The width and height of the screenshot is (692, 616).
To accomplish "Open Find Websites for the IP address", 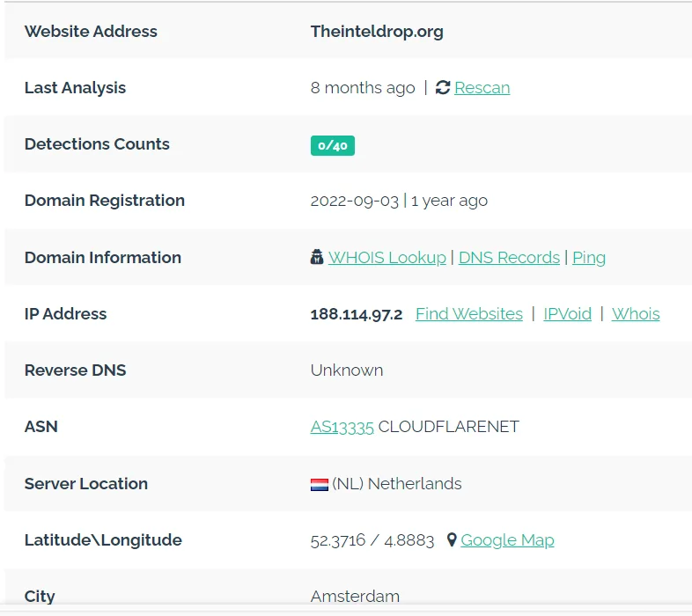I will tap(468, 314).
